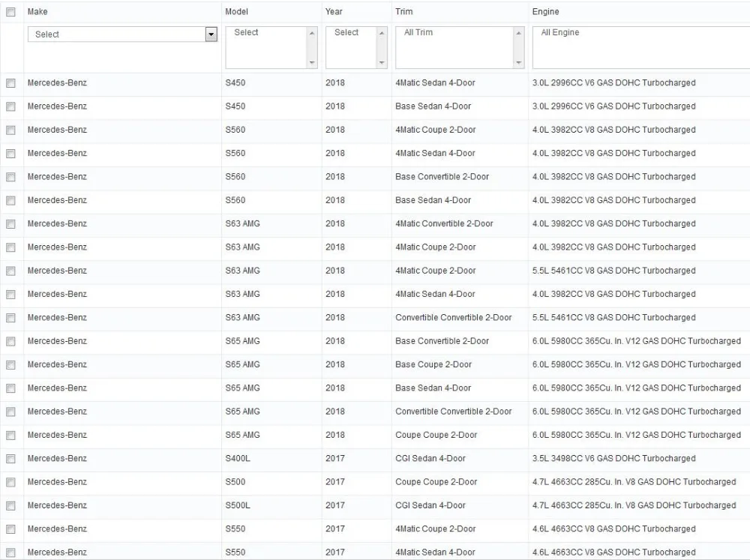Image resolution: width=750 pixels, height=560 pixels.
Task: Click the Engine column header
Action: pyautogui.click(x=546, y=11)
